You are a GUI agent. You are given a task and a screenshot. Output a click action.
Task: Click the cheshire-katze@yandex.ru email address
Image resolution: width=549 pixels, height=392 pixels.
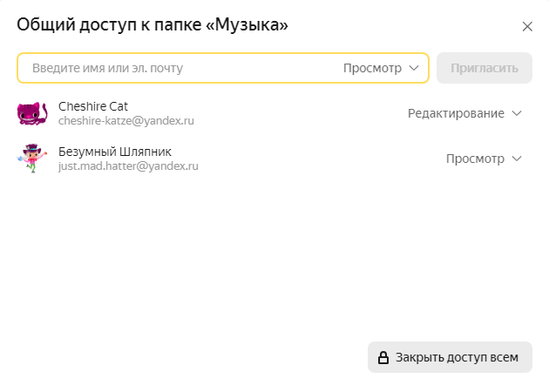pyautogui.click(x=125, y=121)
